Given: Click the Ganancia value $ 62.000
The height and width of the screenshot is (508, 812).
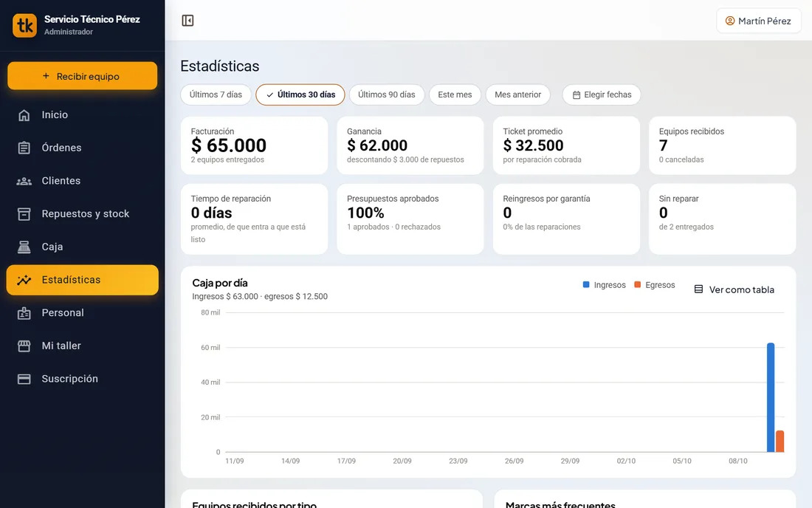Looking at the screenshot, I should coord(377,145).
